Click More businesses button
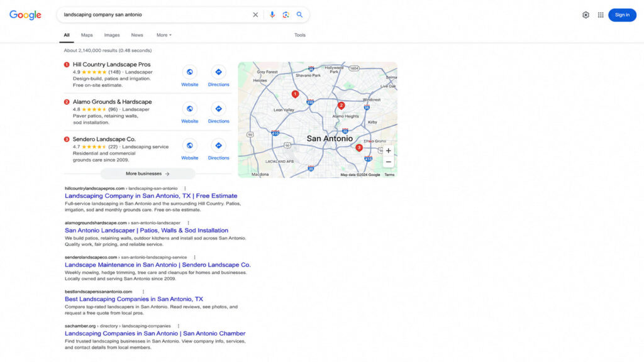The width and height of the screenshot is (644, 362). (x=148, y=173)
